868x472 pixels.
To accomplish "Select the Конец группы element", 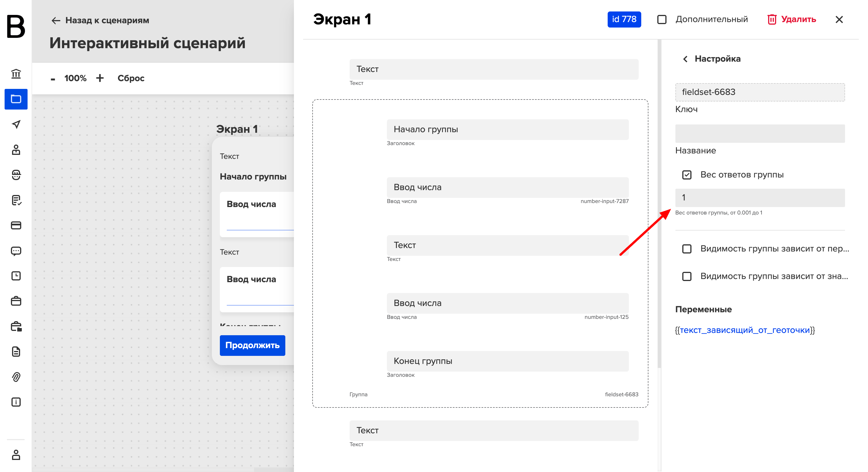I will (x=507, y=361).
